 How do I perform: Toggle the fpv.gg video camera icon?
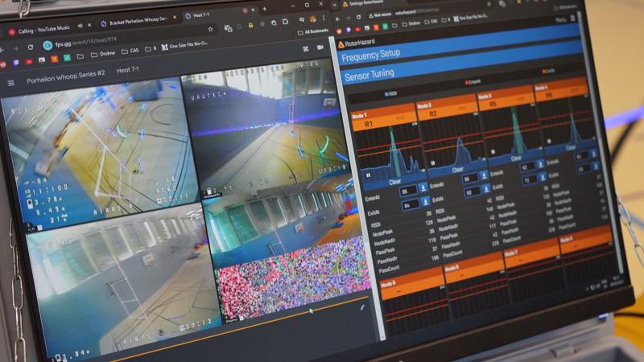click(x=320, y=47)
